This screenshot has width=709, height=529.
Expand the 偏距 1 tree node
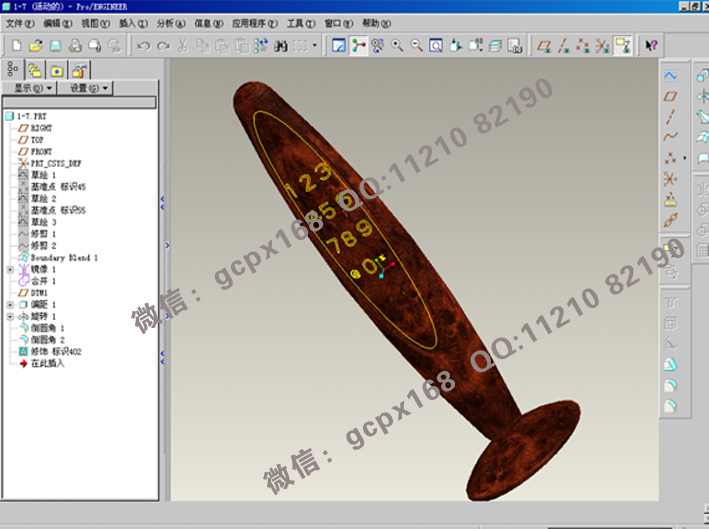pos(10,304)
